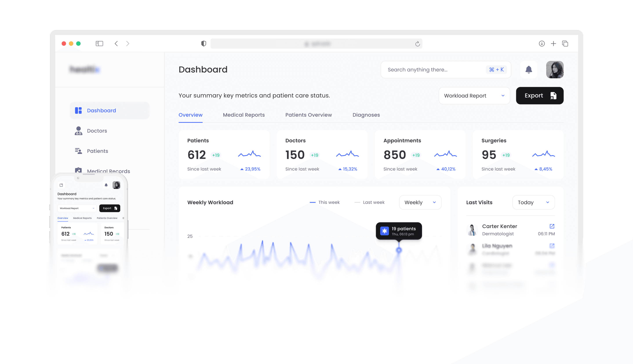Click the bell icon in the phone preview
The height and width of the screenshot is (364, 633).
pos(106,185)
